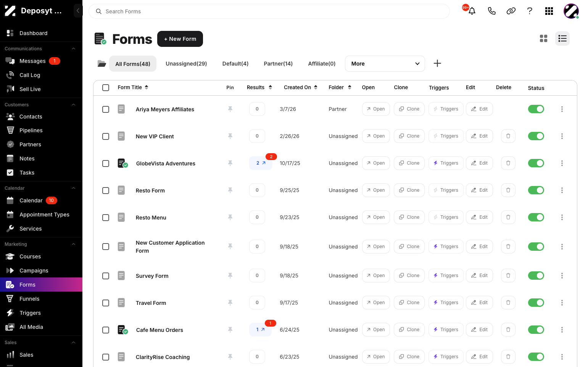Open the More folders dropdown

pyautogui.click(x=385, y=64)
